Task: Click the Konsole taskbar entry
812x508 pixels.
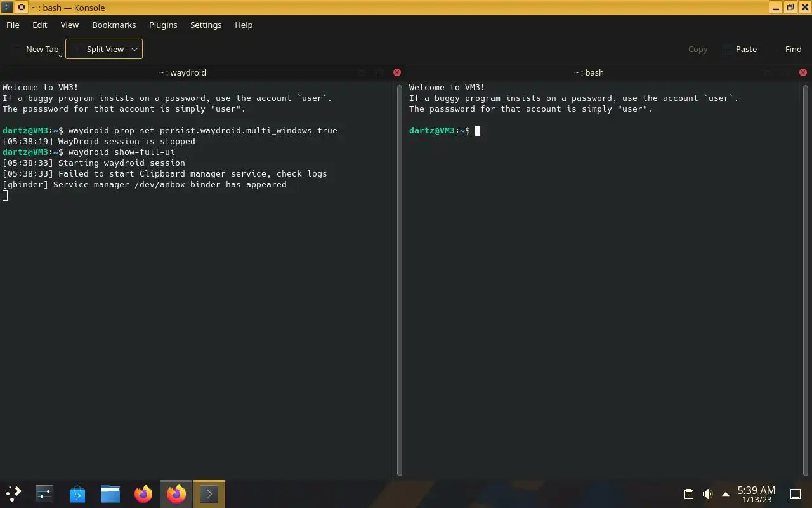Action: [209, 493]
